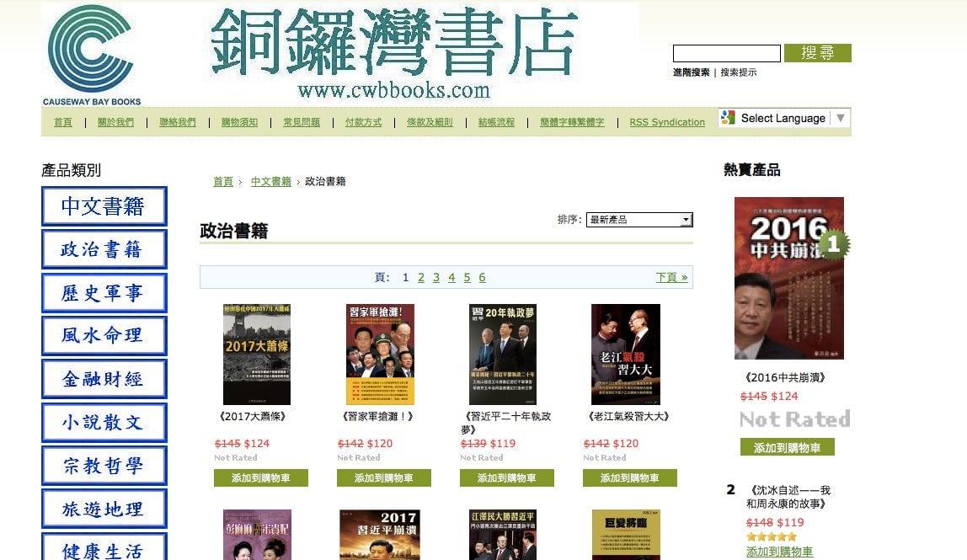967x560 pixels.
Task: Select the 政治書籍 category in sidebar
Action: [x=104, y=249]
